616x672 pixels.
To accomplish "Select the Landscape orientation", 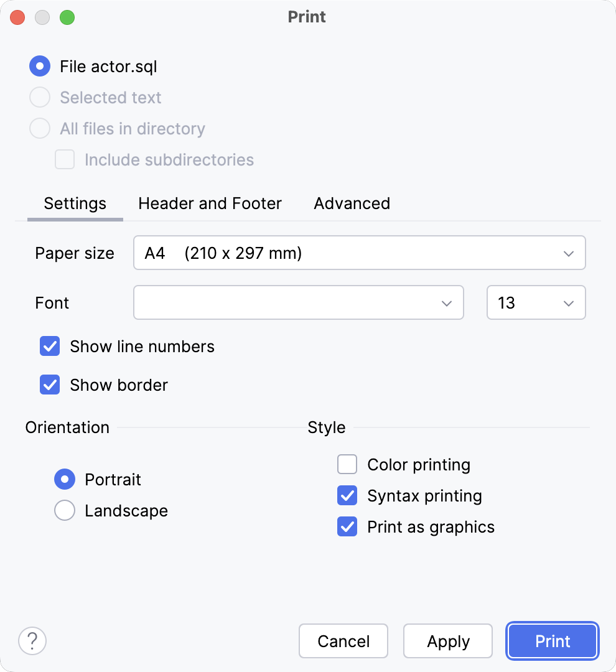I will (64, 510).
